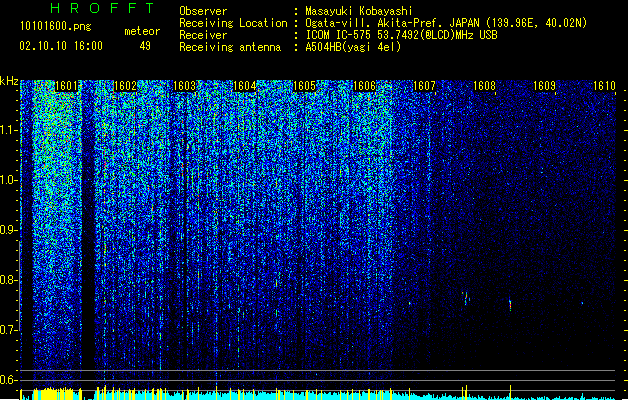Click the observer name Masayuki Kobayashi
Viewport: 629px width, 400px height.
point(358,11)
